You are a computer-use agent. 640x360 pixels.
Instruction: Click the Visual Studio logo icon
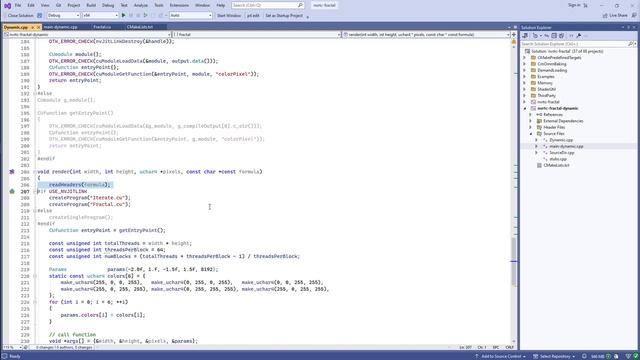(x=7, y=6)
